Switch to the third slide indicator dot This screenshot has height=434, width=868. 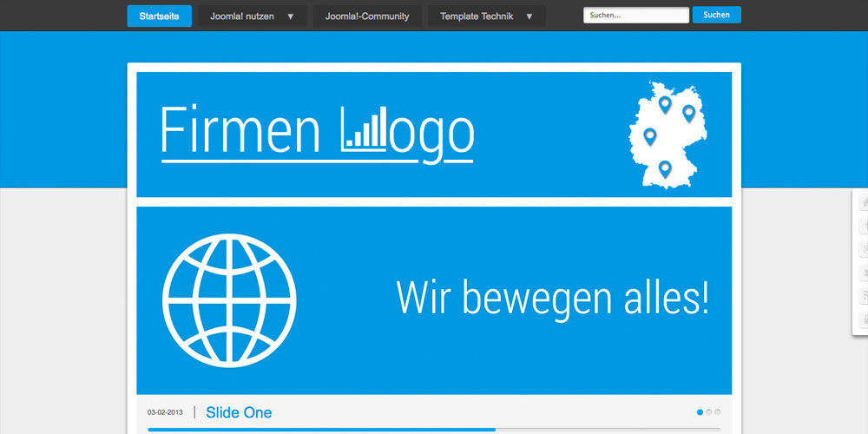[718, 412]
